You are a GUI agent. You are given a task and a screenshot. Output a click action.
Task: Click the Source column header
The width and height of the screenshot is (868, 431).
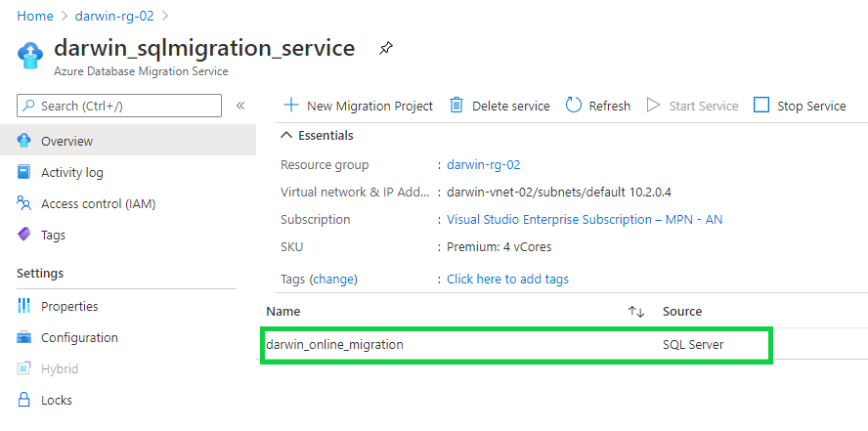pos(682,312)
